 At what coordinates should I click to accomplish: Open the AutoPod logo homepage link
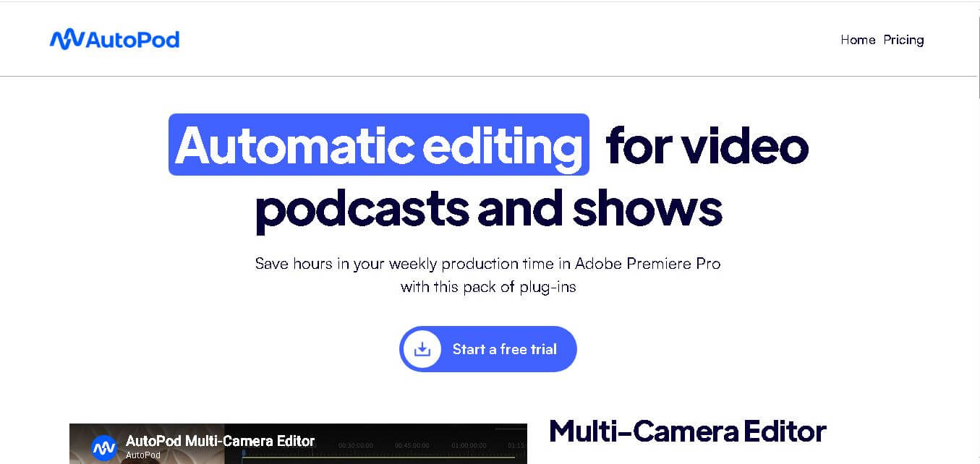click(114, 40)
